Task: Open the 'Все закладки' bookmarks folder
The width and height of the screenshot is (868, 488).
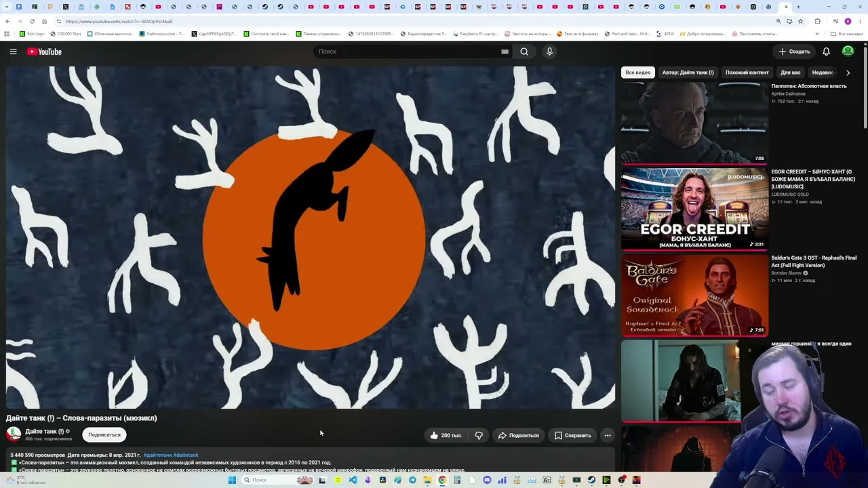Action: (847, 34)
